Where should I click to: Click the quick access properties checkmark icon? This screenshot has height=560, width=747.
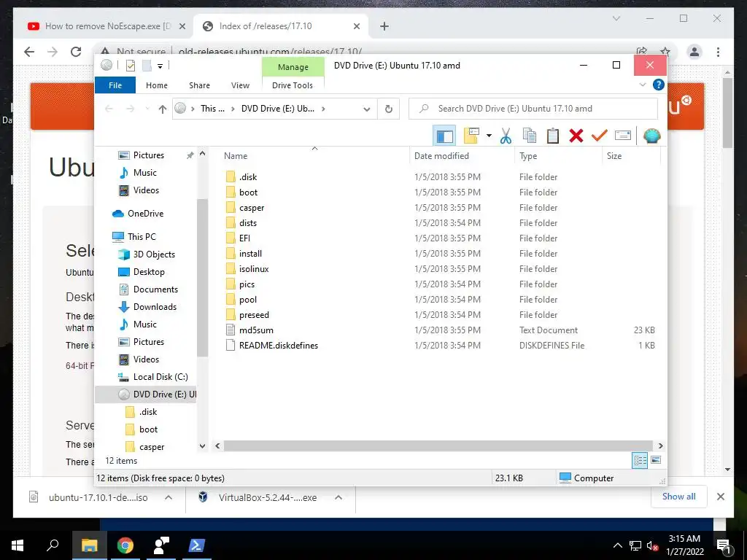pos(130,66)
